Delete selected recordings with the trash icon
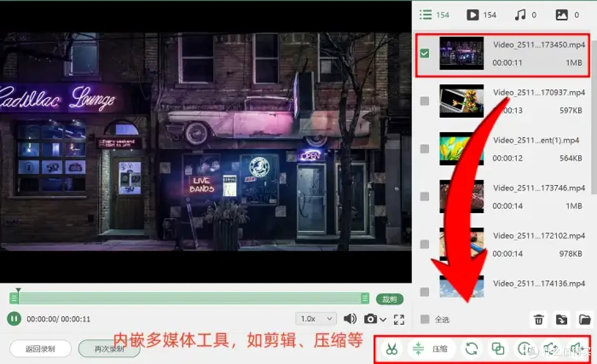This screenshot has width=597, height=364. click(x=538, y=319)
